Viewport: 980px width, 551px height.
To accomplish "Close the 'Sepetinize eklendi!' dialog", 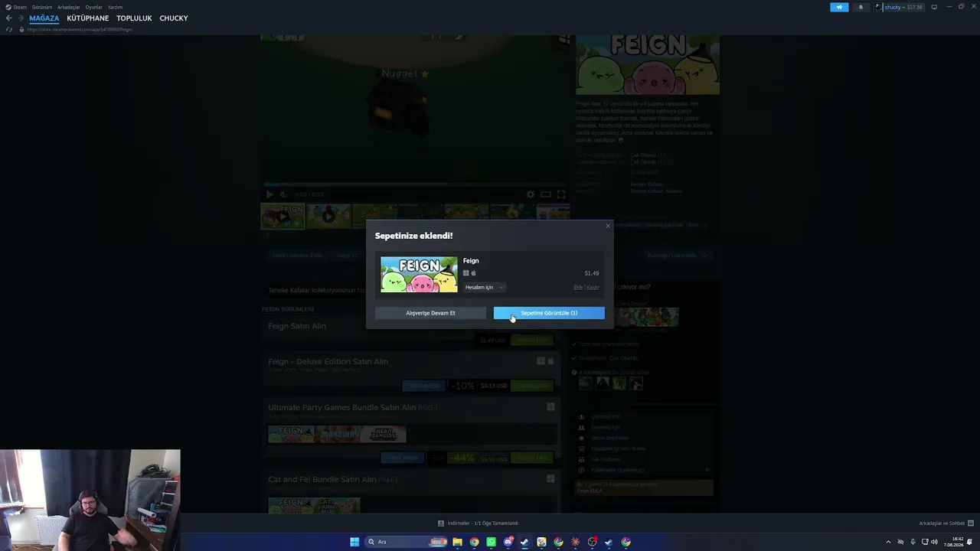I will [x=608, y=226].
